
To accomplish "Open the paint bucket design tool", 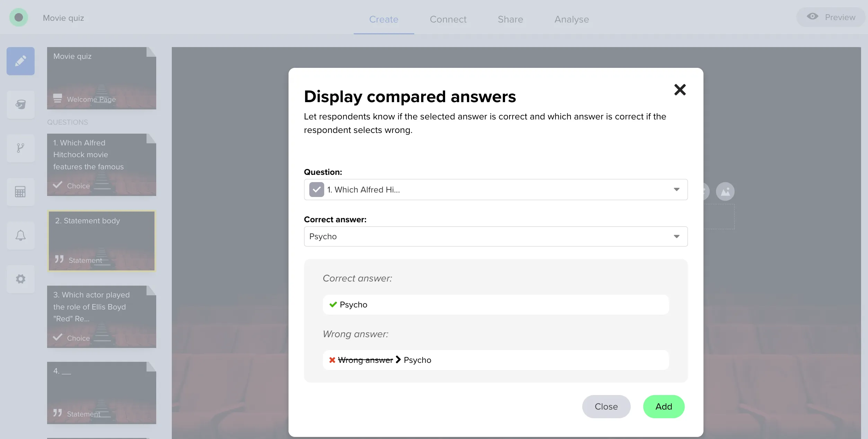I will (20, 105).
